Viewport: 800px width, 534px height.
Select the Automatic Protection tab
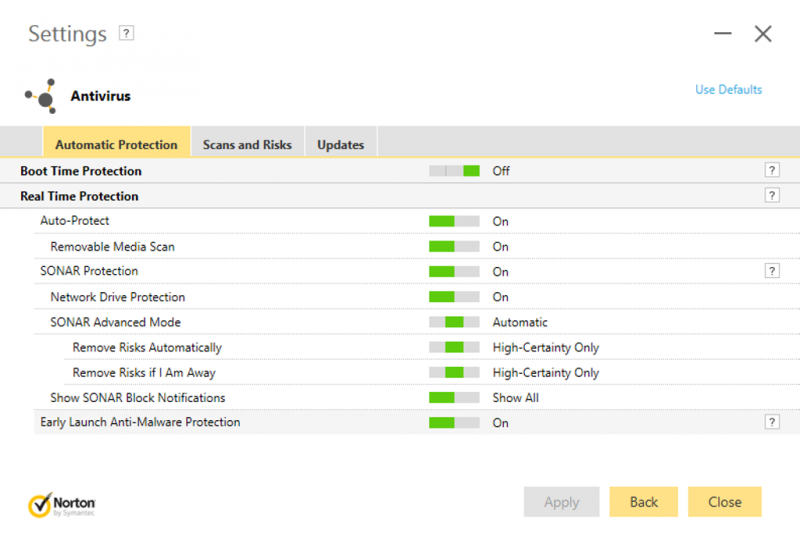116,144
